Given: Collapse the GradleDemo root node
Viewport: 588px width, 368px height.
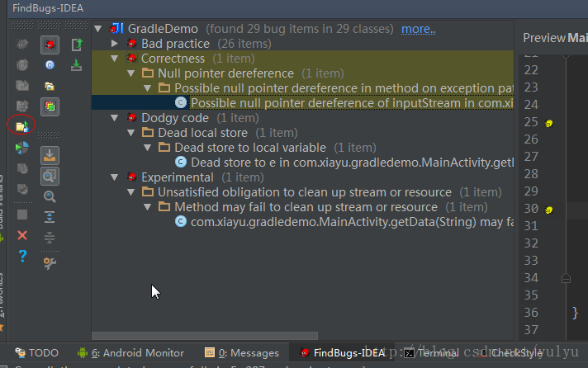Looking at the screenshot, I should (98, 29).
